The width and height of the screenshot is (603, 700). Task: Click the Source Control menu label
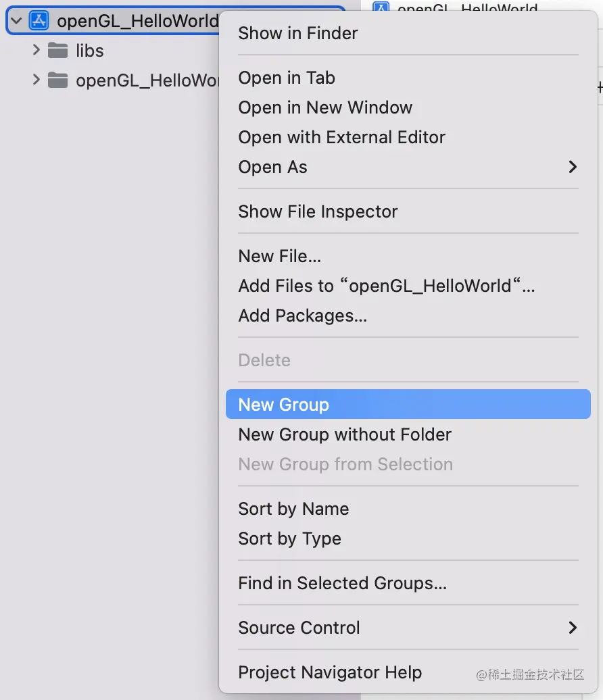click(x=299, y=628)
